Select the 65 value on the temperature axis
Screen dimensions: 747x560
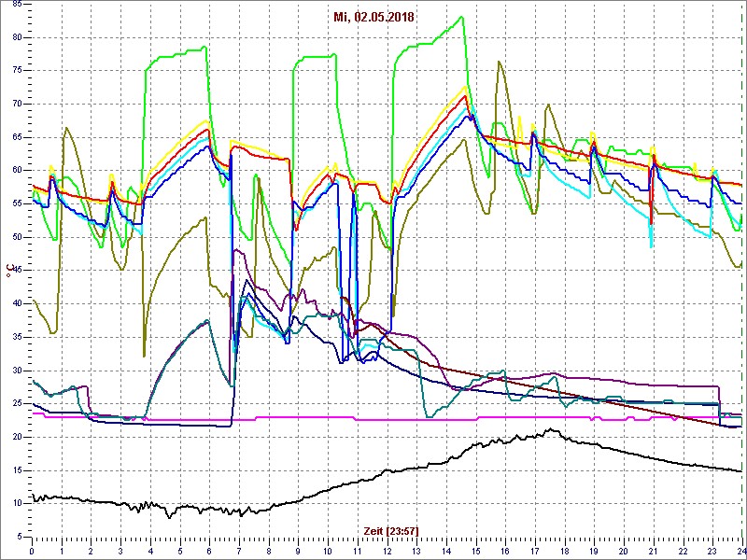point(16,137)
